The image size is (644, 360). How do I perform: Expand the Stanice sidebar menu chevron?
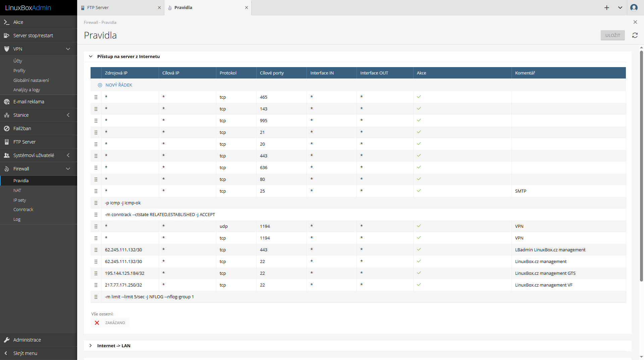tap(68, 115)
